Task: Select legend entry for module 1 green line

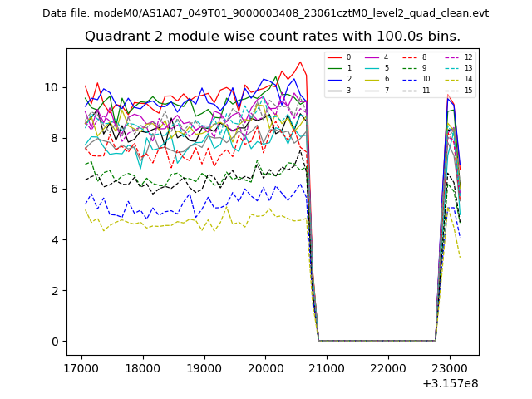Action: pyautogui.click(x=334, y=68)
